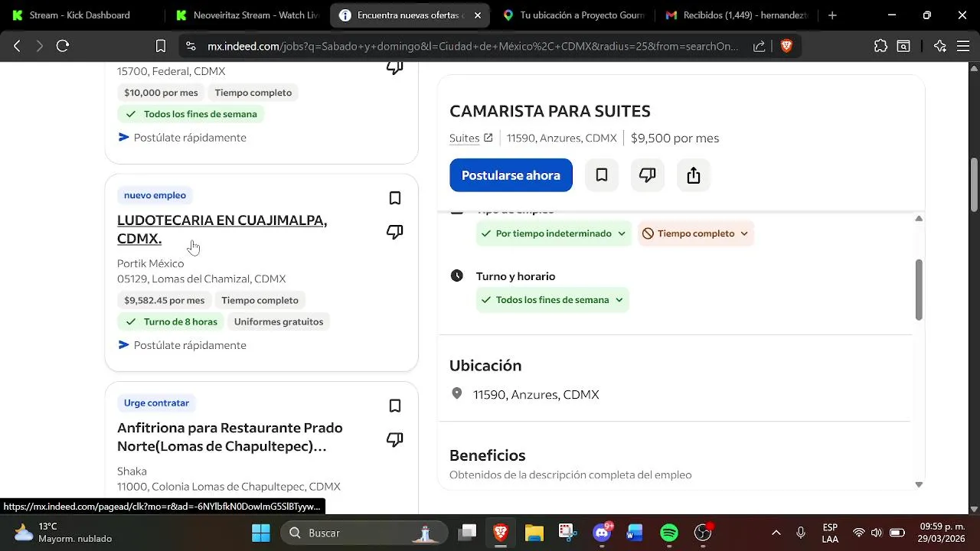Save CAMARISTA PARA SUITES job bookmark

pos(602,175)
